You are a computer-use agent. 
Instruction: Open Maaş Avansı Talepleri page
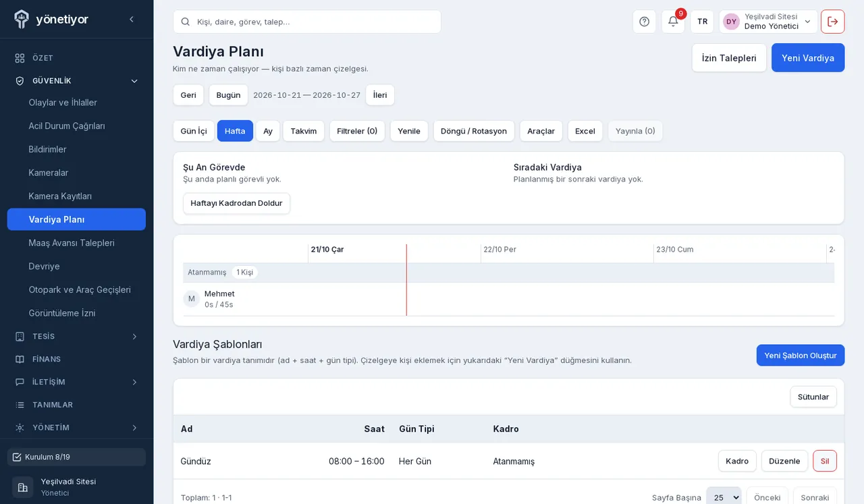pos(76,243)
